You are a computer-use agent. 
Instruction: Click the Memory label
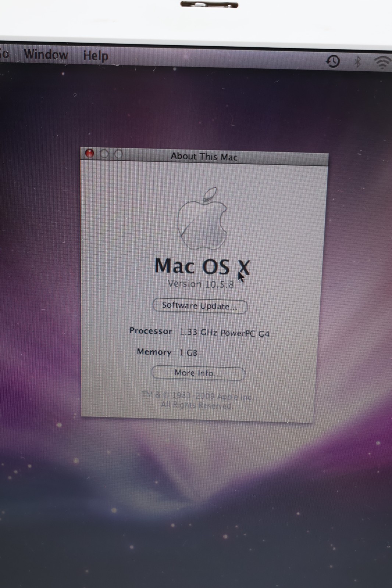(x=154, y=352)
